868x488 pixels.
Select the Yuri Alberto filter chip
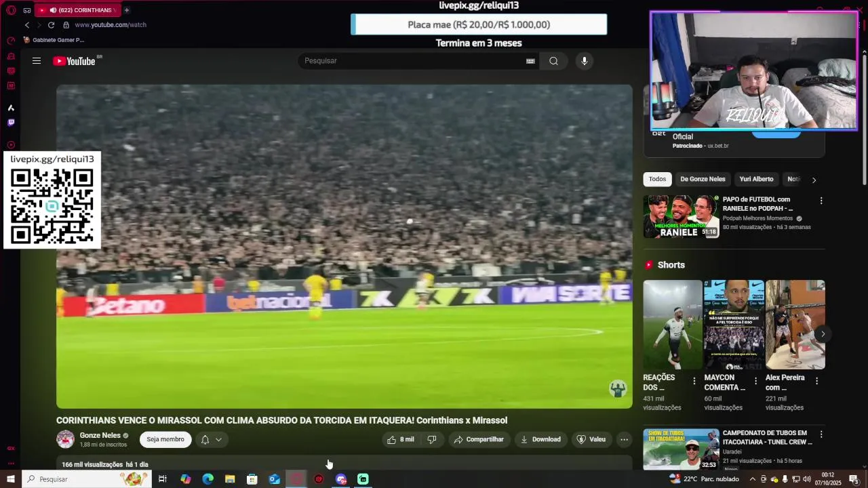(x=756, y=179)
